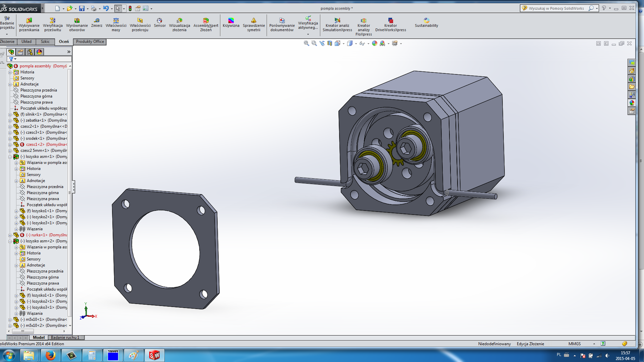Start Wyrównanie otworów hole alignment check
644x362 pixels.
[x=77, y=25]
